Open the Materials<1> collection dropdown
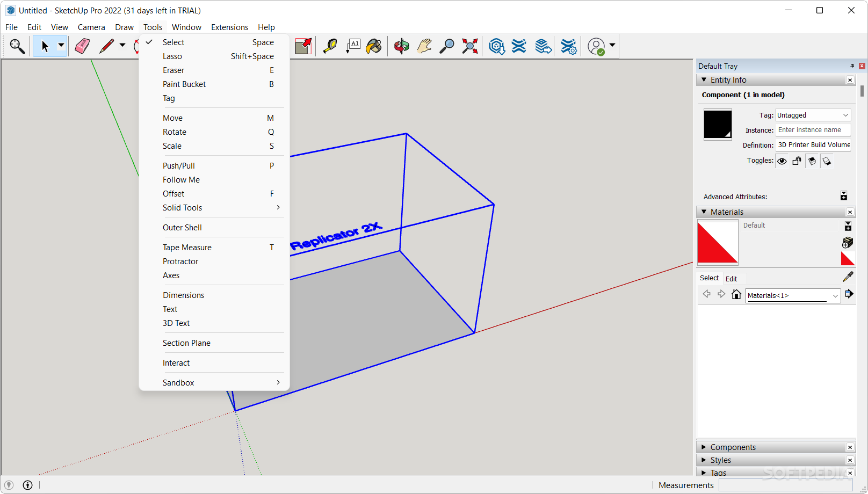Image resolution: width=868 pixels, height=494 pixels. click(x=793, y=295)
